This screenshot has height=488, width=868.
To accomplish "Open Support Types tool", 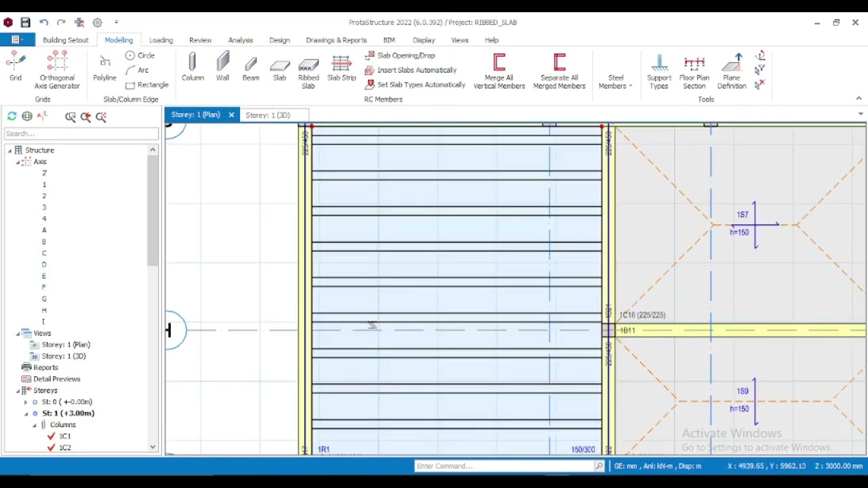I will pyautogui.click(x=659, y=72).
